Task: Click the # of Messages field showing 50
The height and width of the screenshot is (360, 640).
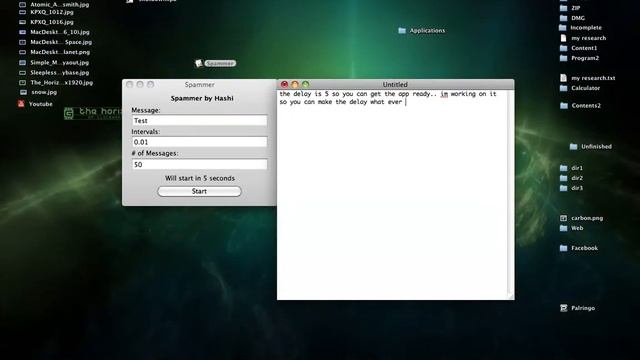Action: (x=199, y=164)
